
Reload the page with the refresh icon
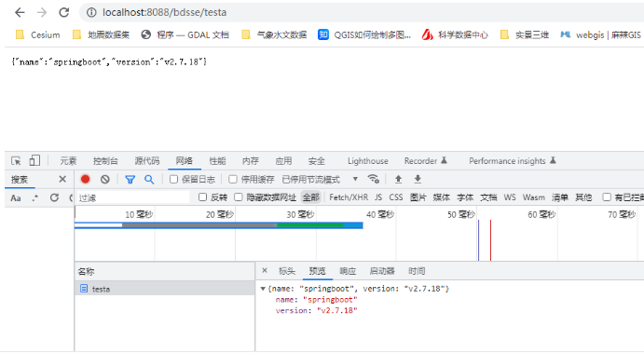tap(64, 12)
